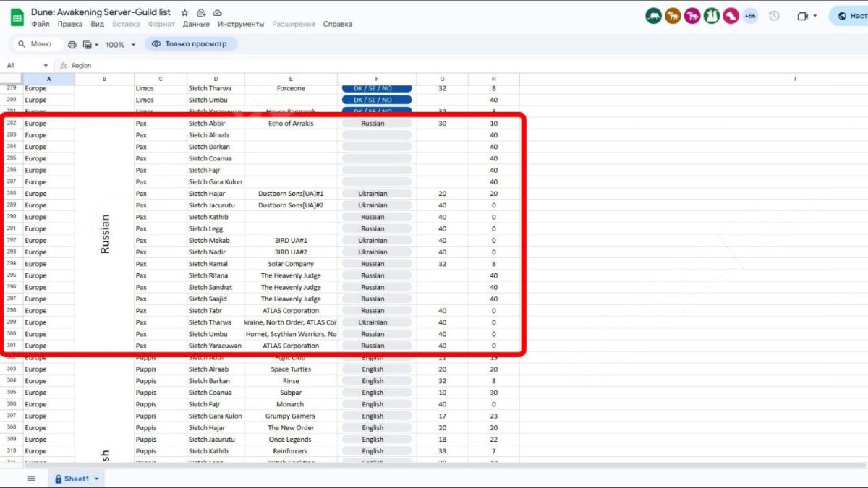Select the Monarch cell
The height and width of the screenshot is (488, 868).
click(x=291, y=404)
